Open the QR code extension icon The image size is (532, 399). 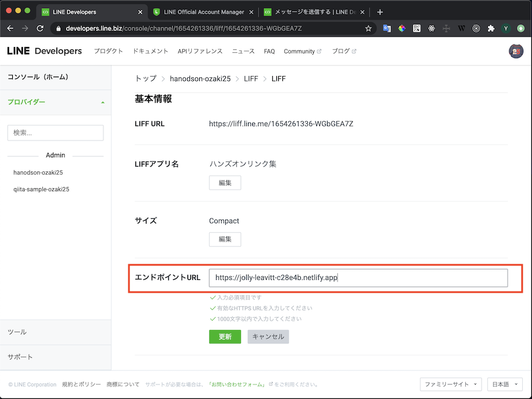point(416,28)
